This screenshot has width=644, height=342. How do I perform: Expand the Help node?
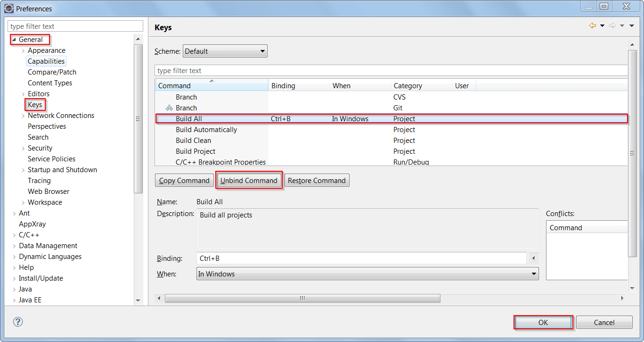click(14, 267)
